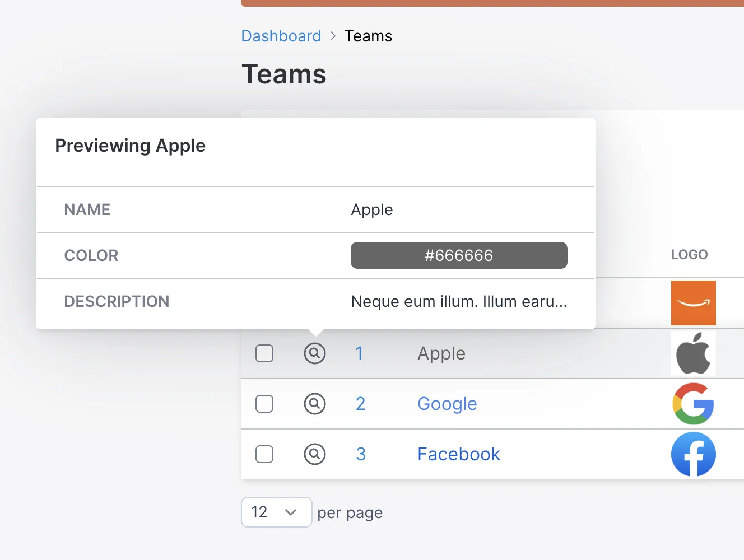Open team ID 1 link
The image size is (744, 560).
click(360, 353)
